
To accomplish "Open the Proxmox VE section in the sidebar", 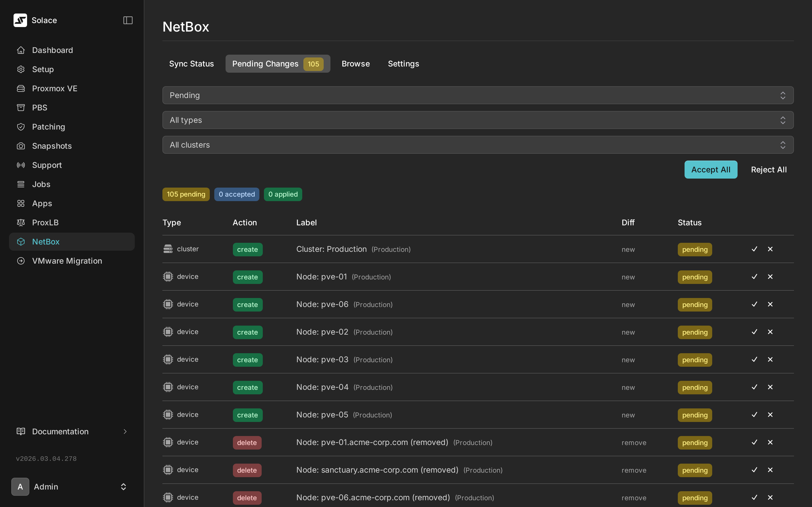I will 54,88.
